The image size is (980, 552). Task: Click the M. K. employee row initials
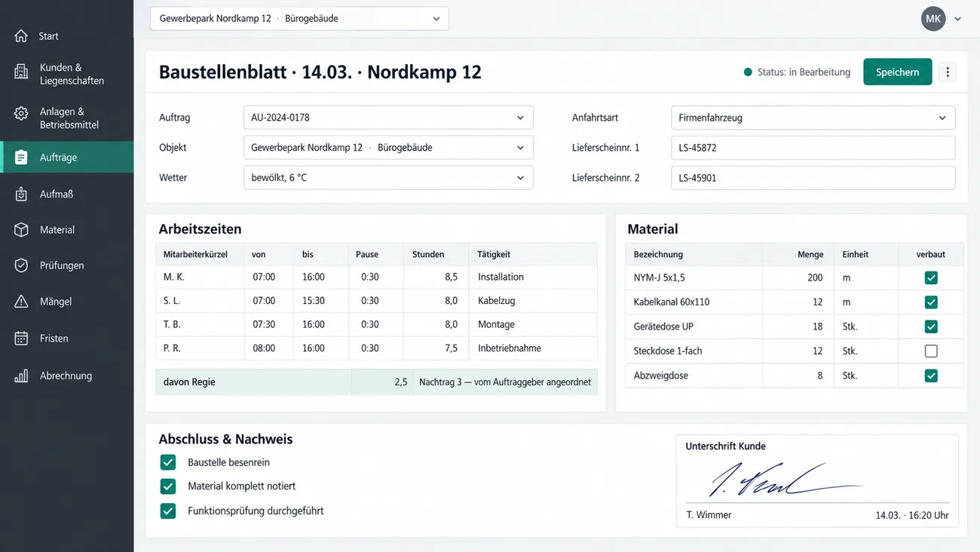pyautogui.click(x=174, y=277)
